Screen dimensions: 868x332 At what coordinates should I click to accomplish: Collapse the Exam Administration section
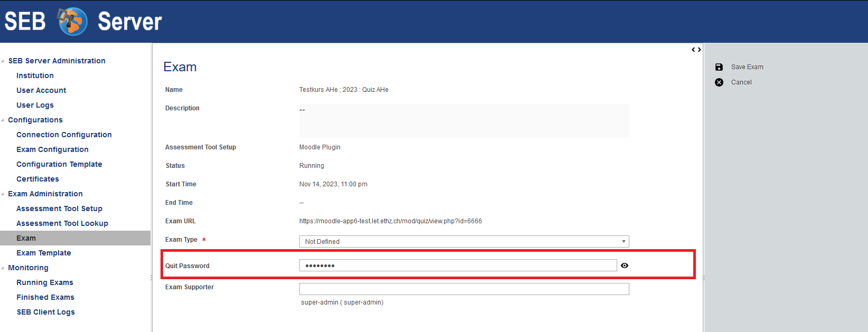point(3,194)
